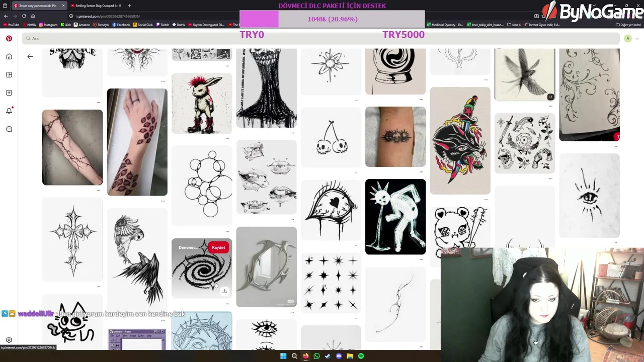Open Steam from the taskbar

(x=328, y=356)
